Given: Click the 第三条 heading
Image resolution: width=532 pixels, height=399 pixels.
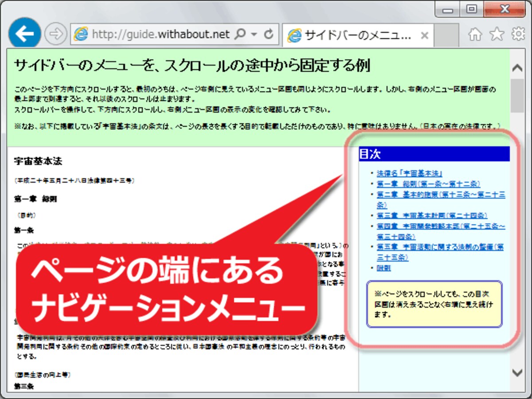Looking at the screenshot, I should pyautogui.click(x=24, y=386).
